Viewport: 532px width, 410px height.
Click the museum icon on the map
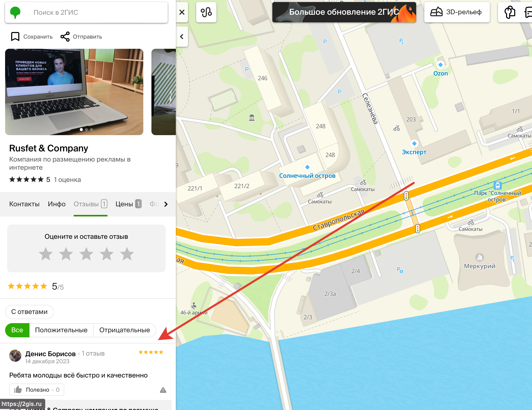[252, 118]
